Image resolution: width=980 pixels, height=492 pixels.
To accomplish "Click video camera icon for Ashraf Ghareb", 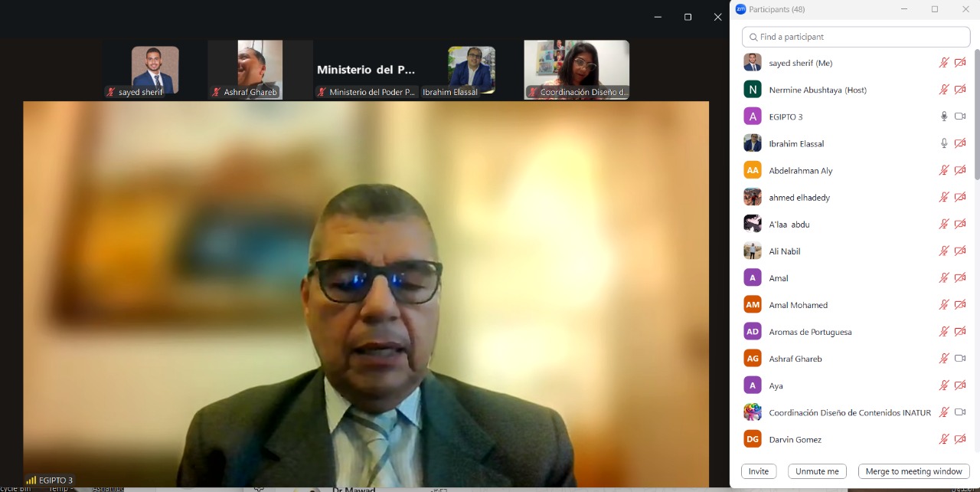I will click(x=960, y=359).
